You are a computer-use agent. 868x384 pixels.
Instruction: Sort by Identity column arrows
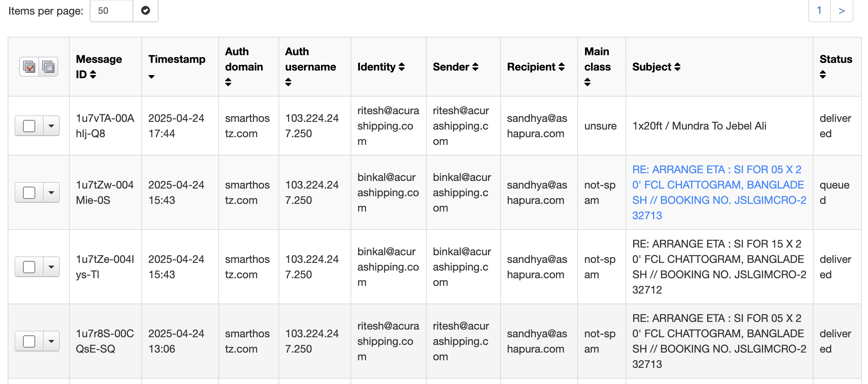point(401,67)
